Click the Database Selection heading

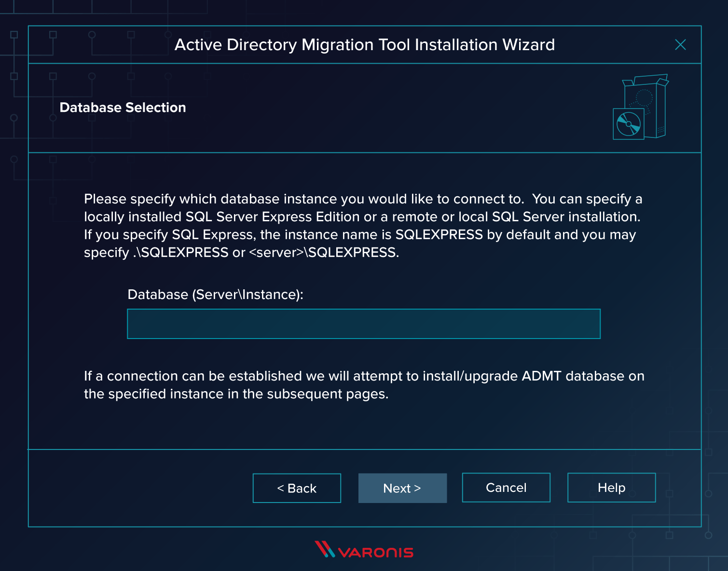point(123,108)
